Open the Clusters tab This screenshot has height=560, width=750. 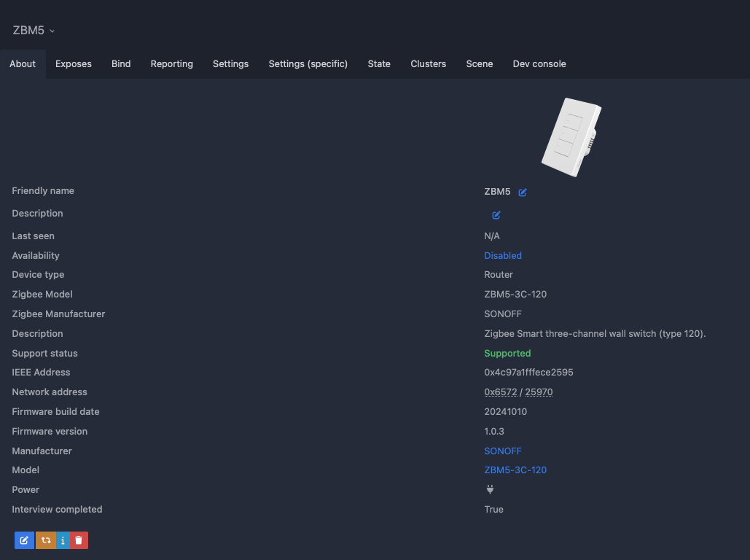click(x=428, y=63)
